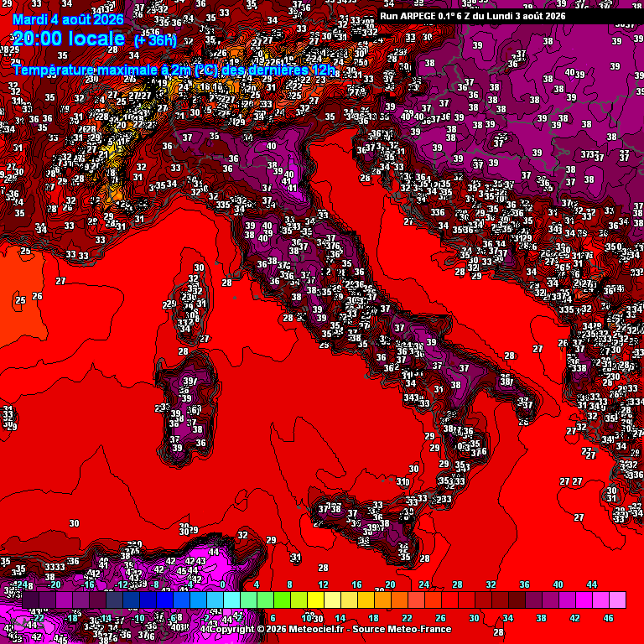Viewport: 644px width, 644px height.
Task: Click the '-22' legend scale label
Action: click(x=38, y=618)
